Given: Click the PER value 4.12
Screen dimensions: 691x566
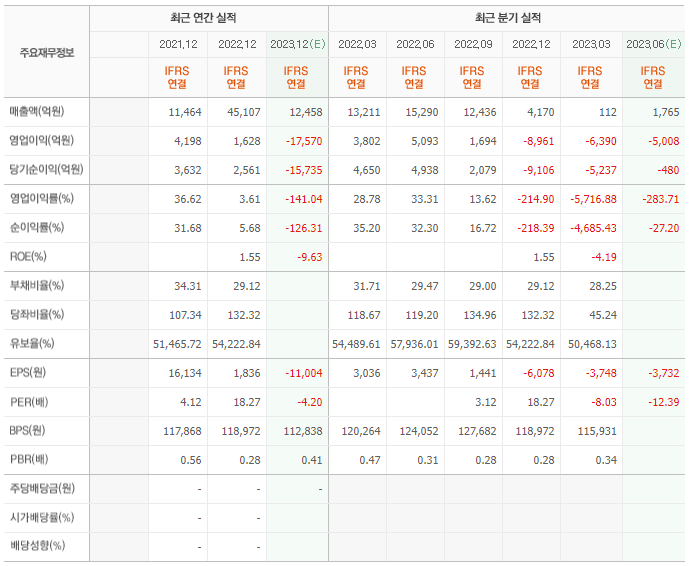Looking at the screenshot, I should click(x=191, y=402).
